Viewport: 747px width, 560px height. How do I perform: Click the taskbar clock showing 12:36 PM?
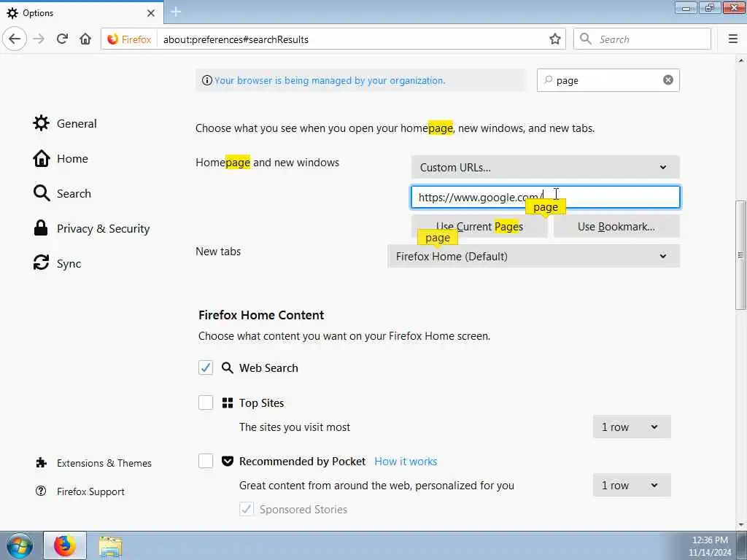click(710, 540)
